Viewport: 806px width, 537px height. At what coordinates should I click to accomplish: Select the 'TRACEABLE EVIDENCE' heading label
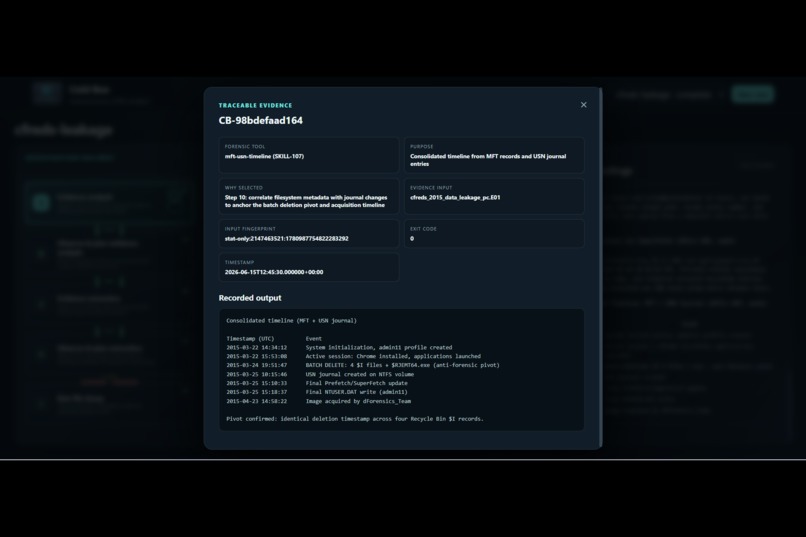pos(255,105)
